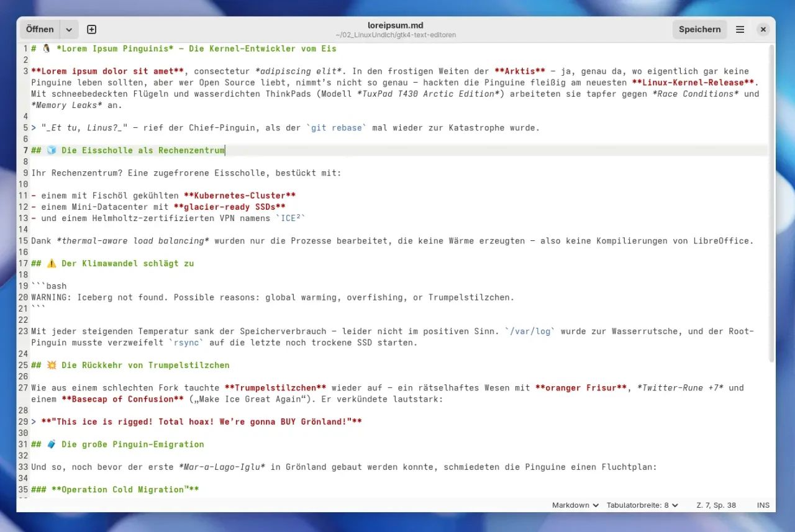This screenshot has height=532, width=795.
Task: Save the file with Speichern
Action: (x=699, y=29)
